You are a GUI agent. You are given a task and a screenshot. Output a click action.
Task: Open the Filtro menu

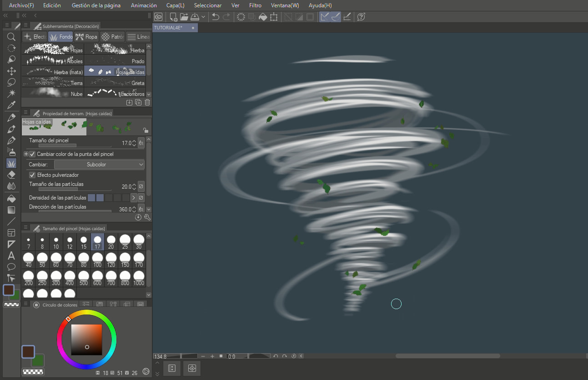(255, 5)
